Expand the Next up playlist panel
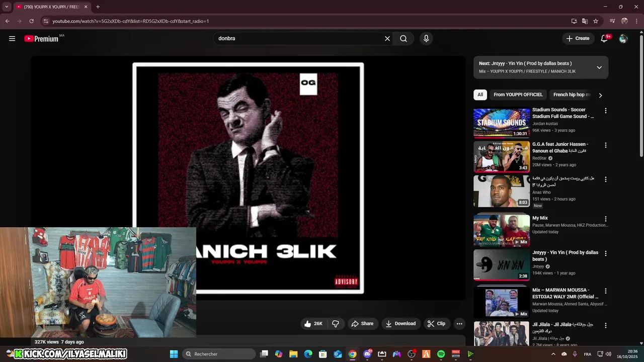 [599, 67]
